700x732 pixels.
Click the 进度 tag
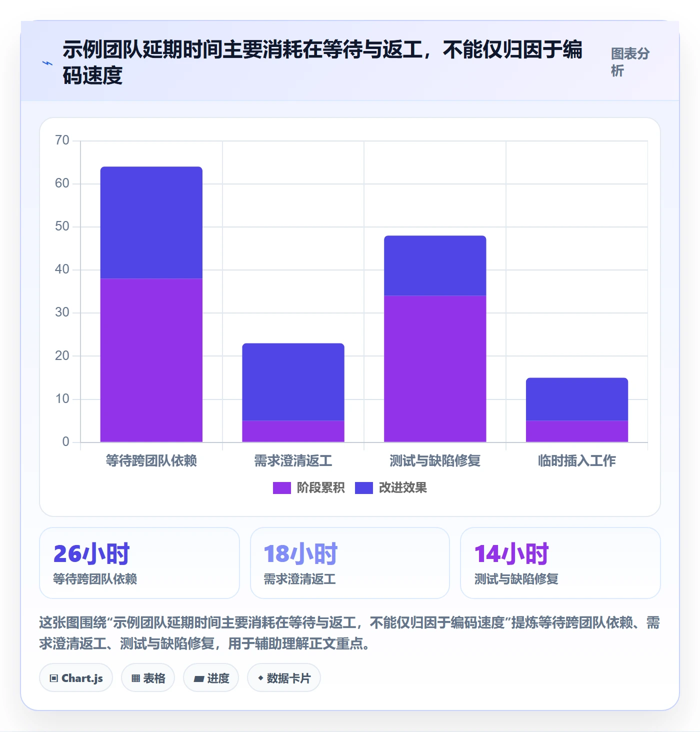(211, 678)
